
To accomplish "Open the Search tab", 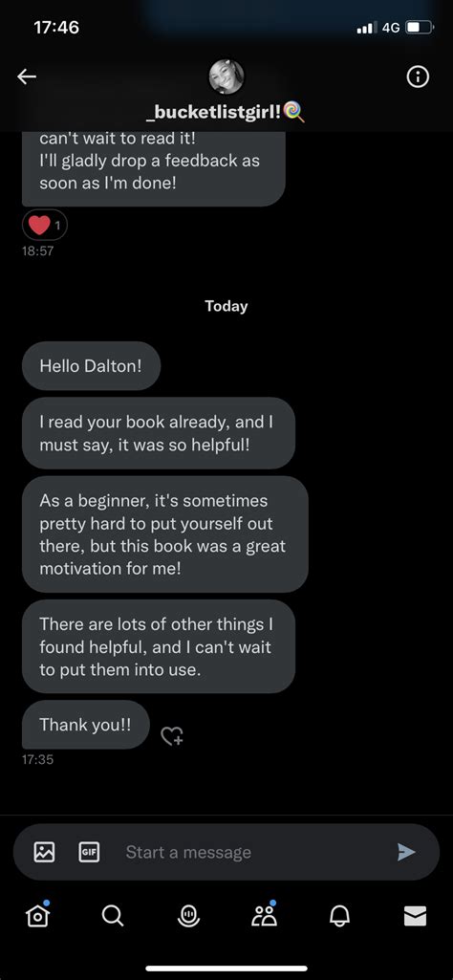I will (113, 916).
